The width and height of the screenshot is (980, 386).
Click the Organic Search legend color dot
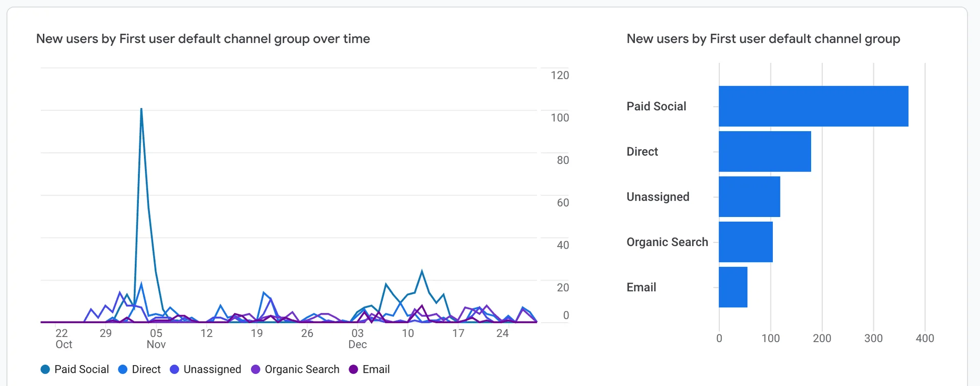[256, 369]
